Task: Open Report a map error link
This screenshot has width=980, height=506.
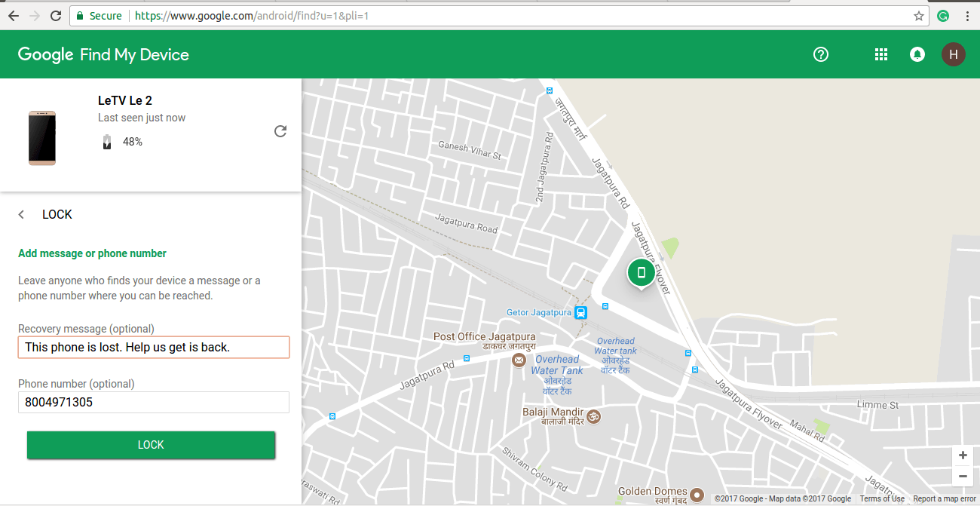Action: pos(945,498)
